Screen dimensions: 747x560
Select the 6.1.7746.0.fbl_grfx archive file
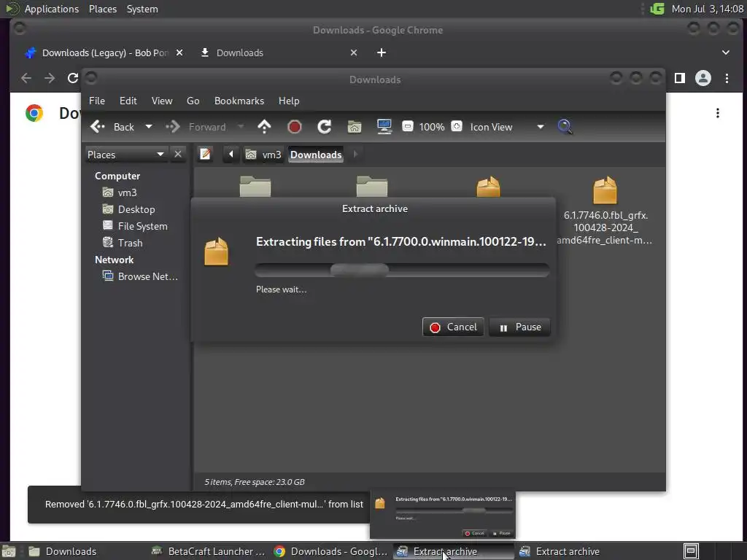pos(605,209)
